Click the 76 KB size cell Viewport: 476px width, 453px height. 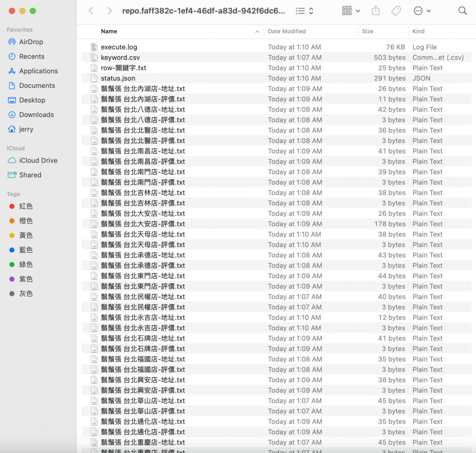(x=396, y=47)
